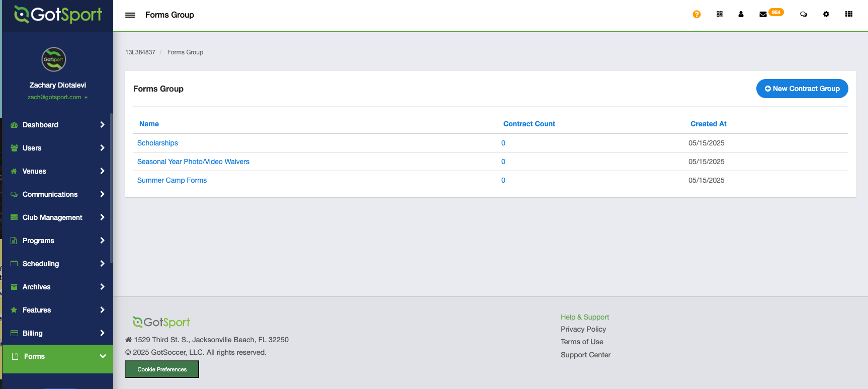The image size is (868, 389).
Task: Click the Scheduling list icon
Action: pyautogui.click(x=14, y=264)
